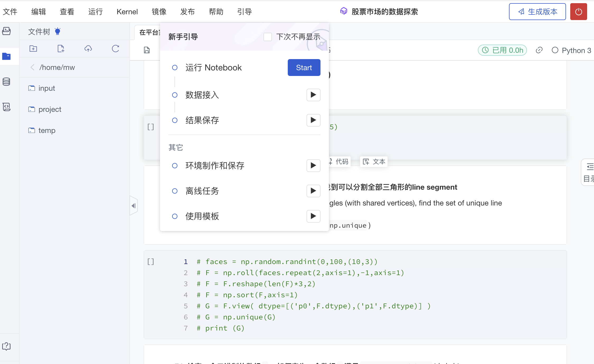The image size is (594, 364).
Task: Click the red power shutdown button
Action: 578,12
